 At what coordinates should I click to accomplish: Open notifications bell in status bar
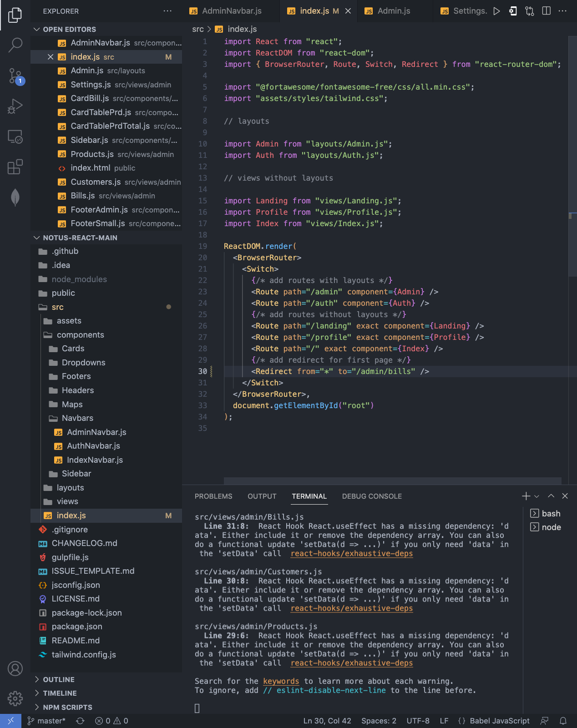point(563,721)
